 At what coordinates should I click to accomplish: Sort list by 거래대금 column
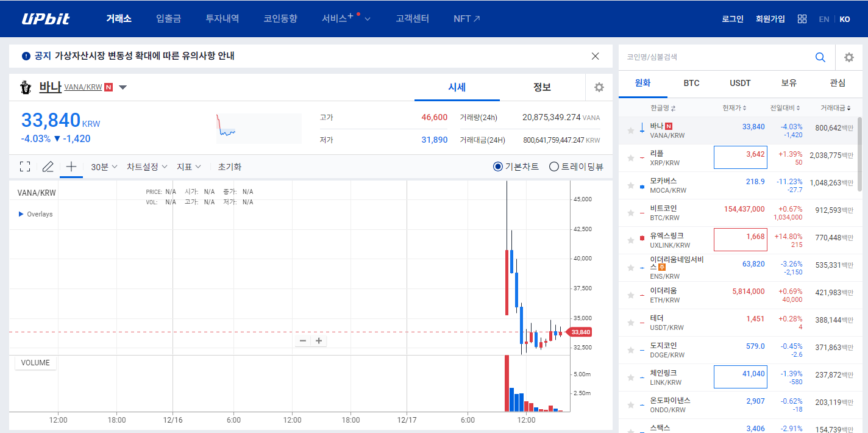click(x=836, y=108)
